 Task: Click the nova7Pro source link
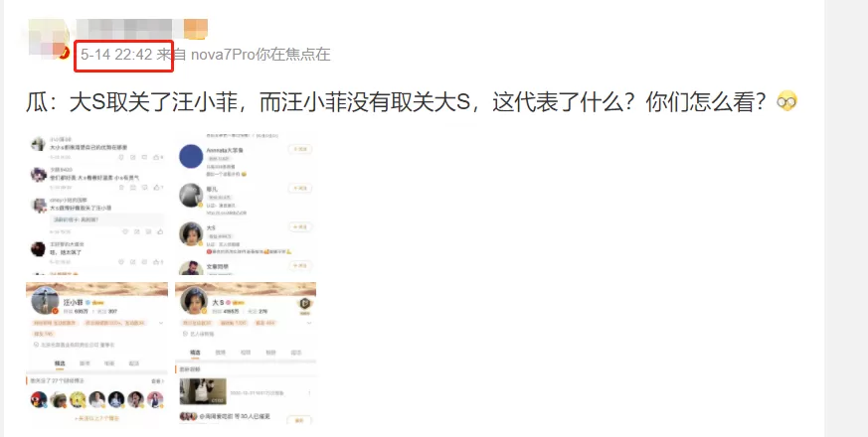[x=223, y=55]
